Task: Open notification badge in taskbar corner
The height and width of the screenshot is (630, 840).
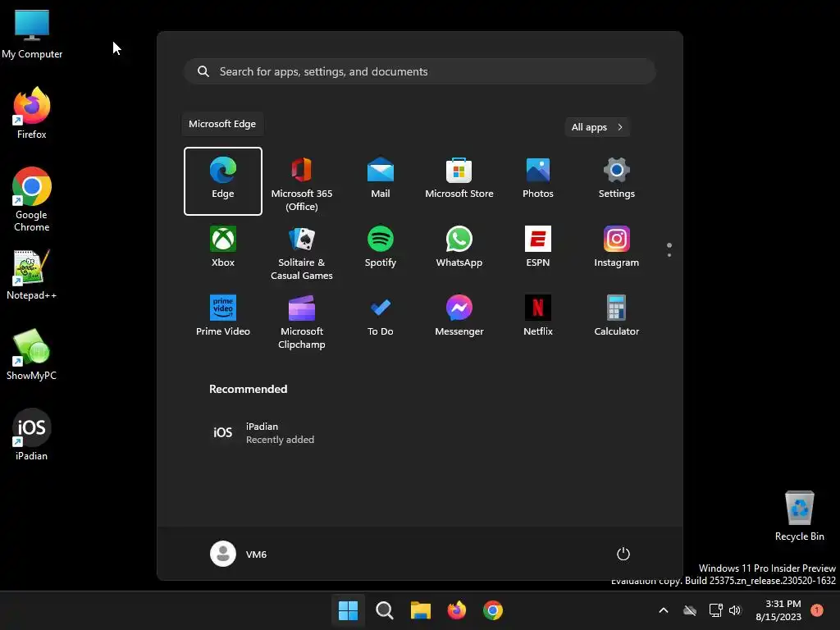Action: point(817,610)
